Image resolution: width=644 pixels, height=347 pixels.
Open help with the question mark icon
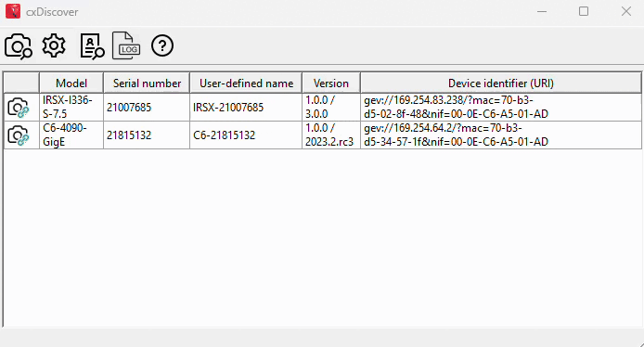(x=162, y=45)
